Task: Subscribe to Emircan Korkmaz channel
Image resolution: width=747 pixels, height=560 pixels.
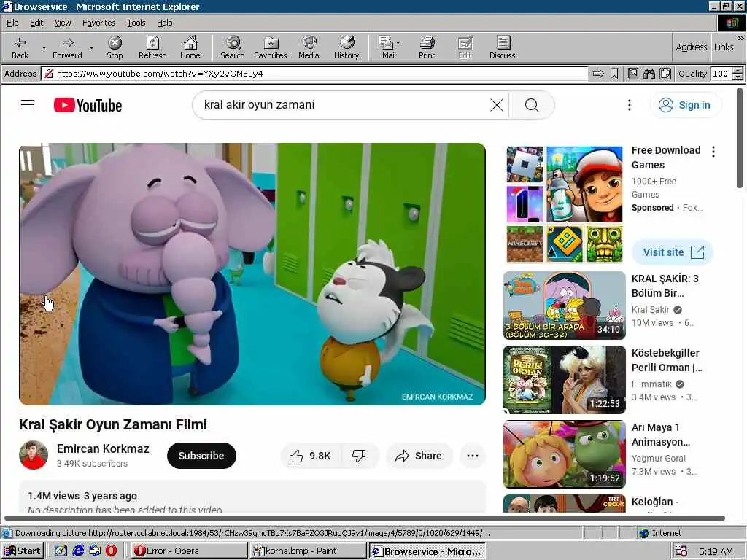Action: (x=201, y=456)
